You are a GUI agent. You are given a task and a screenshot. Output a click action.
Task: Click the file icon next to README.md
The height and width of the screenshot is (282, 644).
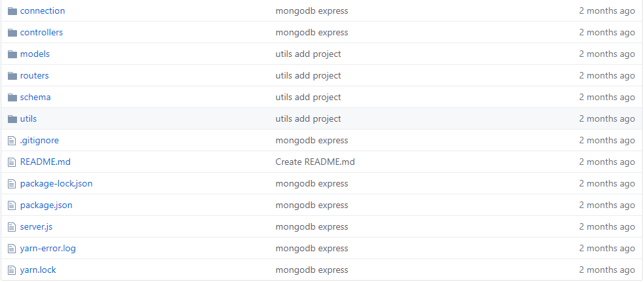pos(12,162)
